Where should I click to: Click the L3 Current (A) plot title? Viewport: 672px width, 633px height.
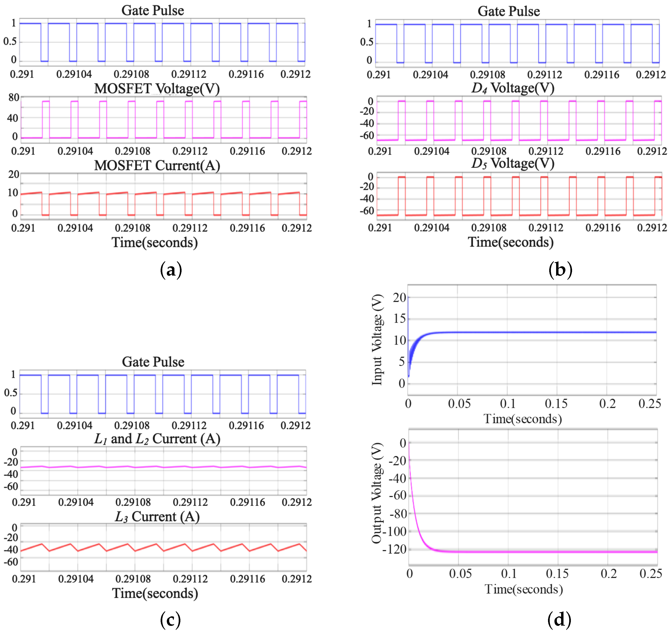point(157,517)
